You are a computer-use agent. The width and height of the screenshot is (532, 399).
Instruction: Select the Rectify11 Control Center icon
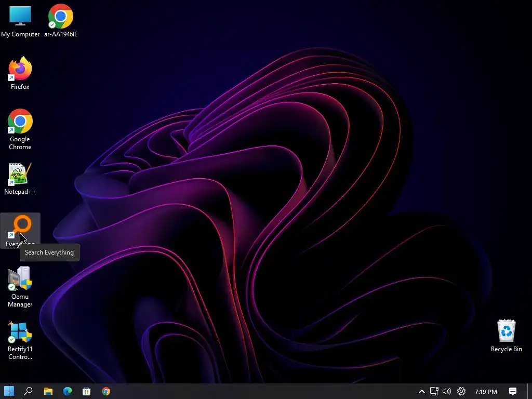click(20, 340)
